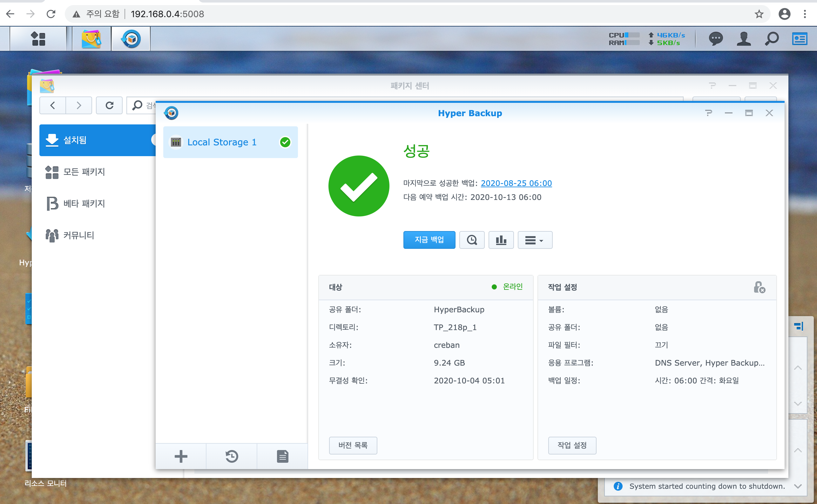Toggle the widgets panel icon
The image size is (817, 504).
(x=800, y=39)
